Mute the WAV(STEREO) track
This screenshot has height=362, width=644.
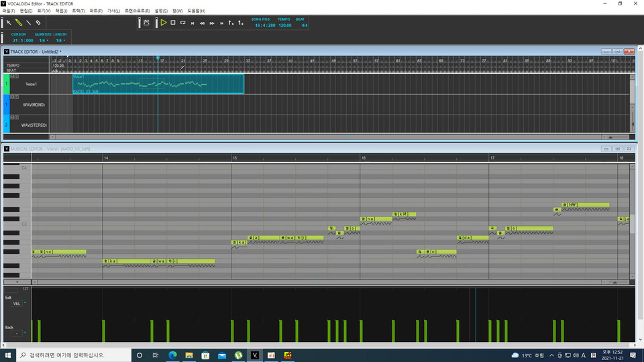coord(12,117)
